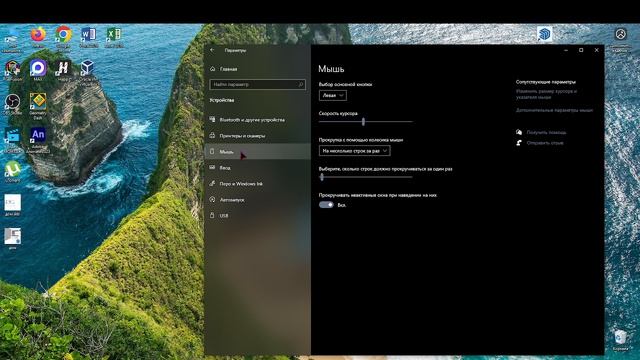Click the Вкл. label beside the toggle

(x=342, y=205)
